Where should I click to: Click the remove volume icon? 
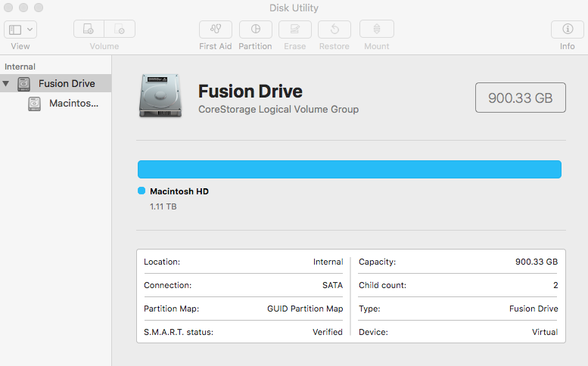click(x=120, y=29)
